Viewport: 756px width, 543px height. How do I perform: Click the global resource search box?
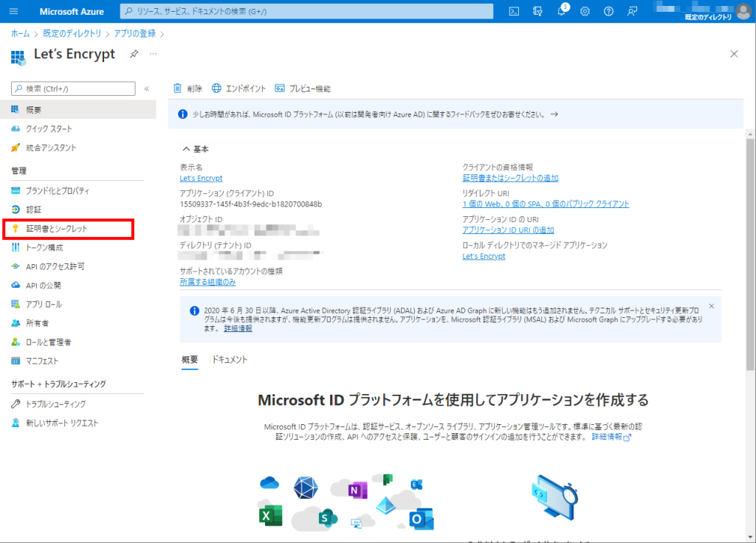306,11
